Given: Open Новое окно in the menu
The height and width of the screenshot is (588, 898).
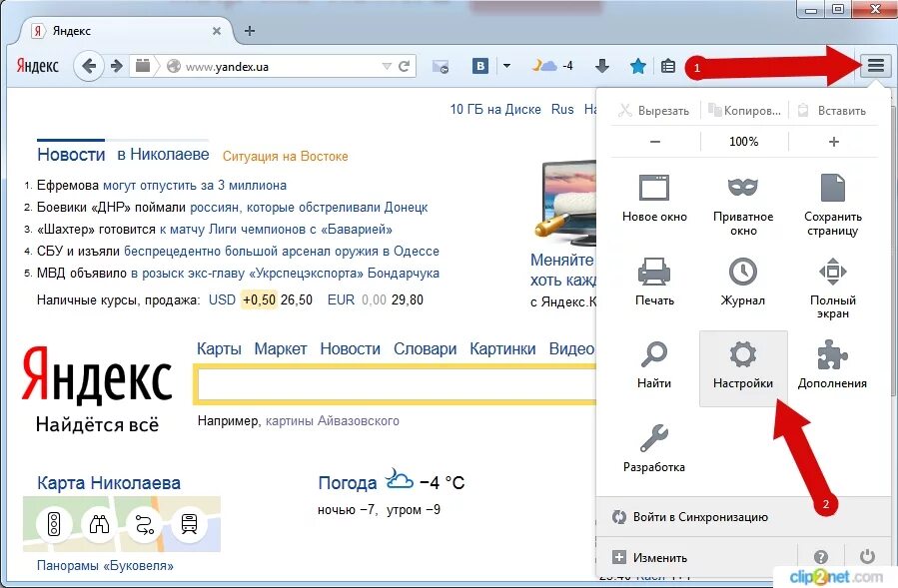Looking at the screenshot, I should coord(654,199).
